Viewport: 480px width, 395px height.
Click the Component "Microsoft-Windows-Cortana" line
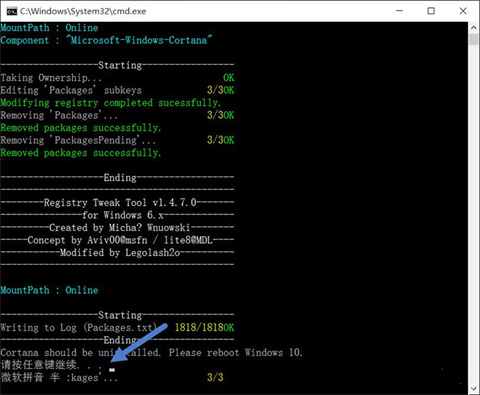[x=106, y=40]
